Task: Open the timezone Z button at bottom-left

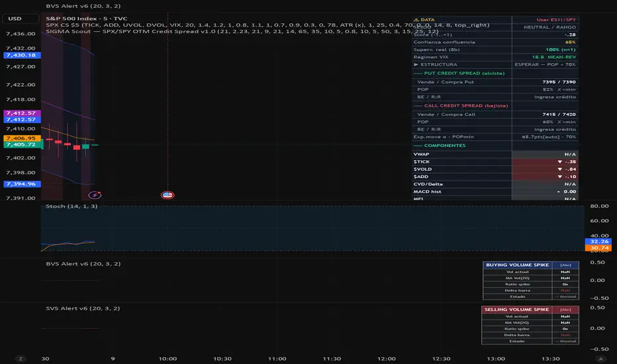Action: [21, 359]
